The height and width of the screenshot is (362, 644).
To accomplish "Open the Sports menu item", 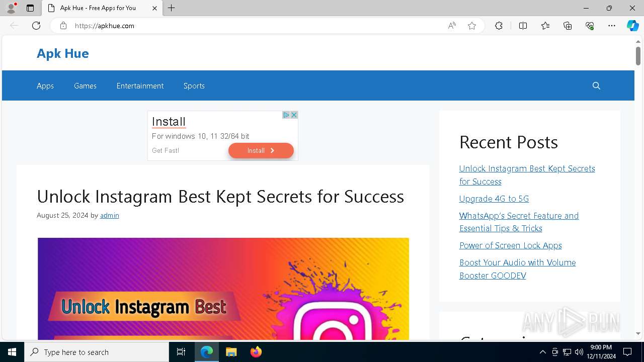I will point(194,86).
